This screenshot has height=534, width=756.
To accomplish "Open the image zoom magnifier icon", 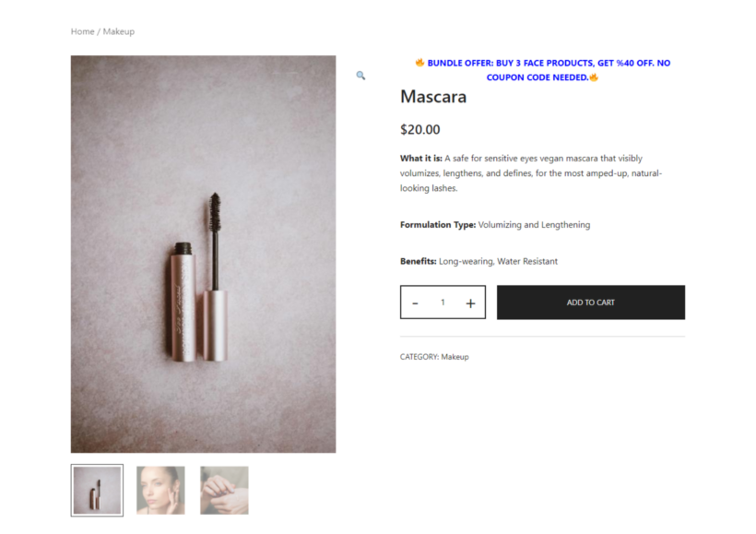I will click(x=360, y=75).
